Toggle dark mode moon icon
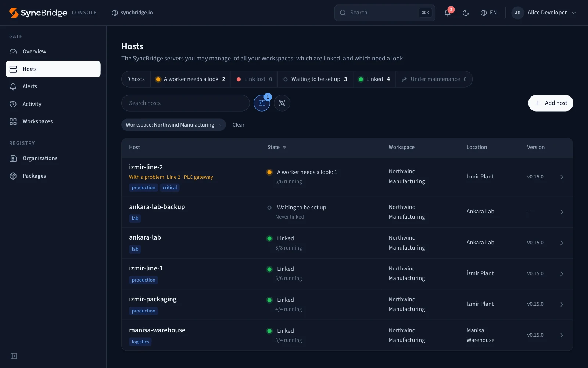Image resolution: width=588 pixels, height=368 pixels. pos(466,13)
